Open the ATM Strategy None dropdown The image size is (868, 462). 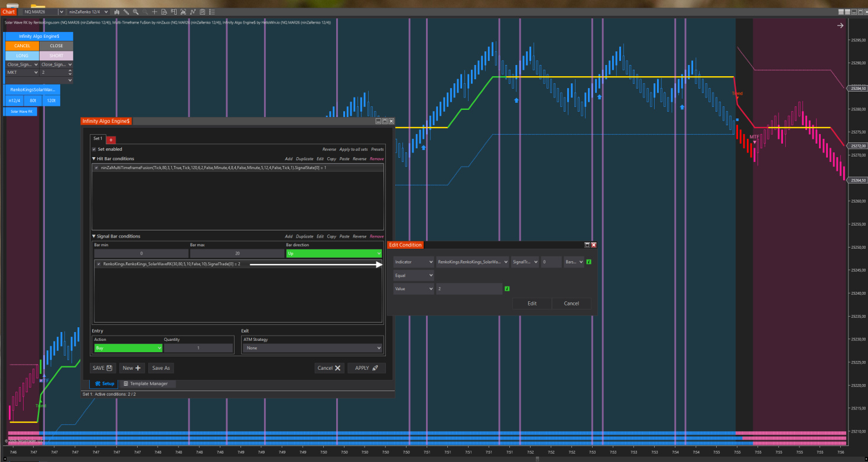pyautogui.click(x=313, y=348)
